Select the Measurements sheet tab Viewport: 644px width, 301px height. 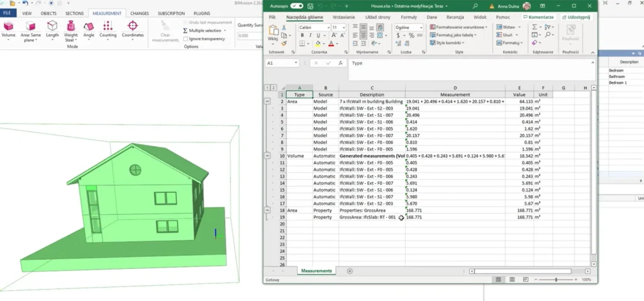coord(316,271)
